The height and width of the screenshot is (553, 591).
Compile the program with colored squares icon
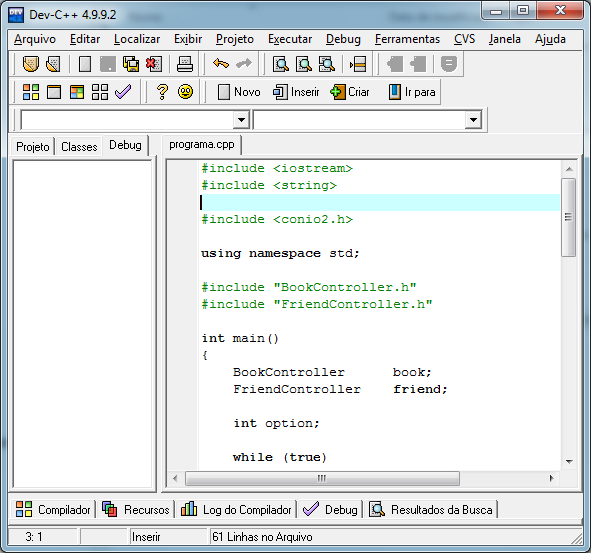click(31, 92)
